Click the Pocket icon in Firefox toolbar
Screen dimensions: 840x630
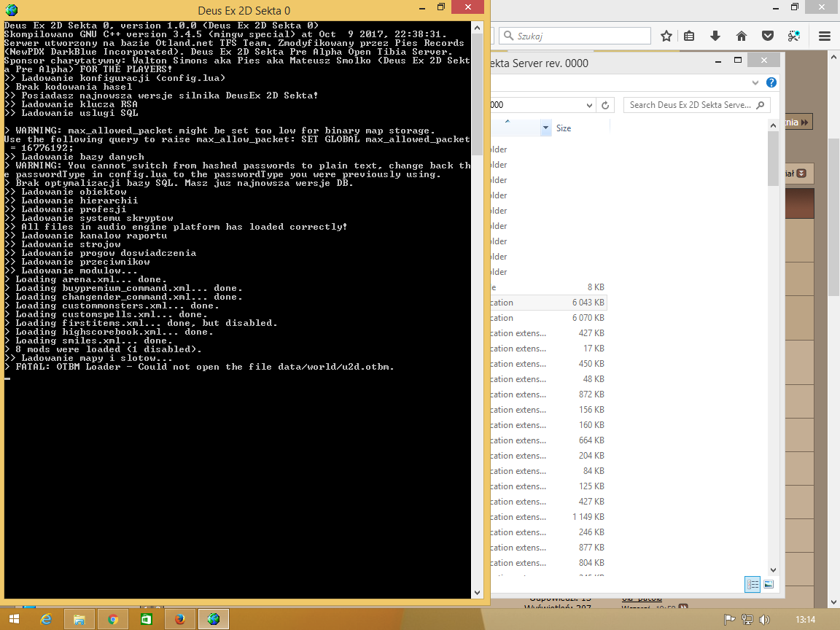coord(768,36)
